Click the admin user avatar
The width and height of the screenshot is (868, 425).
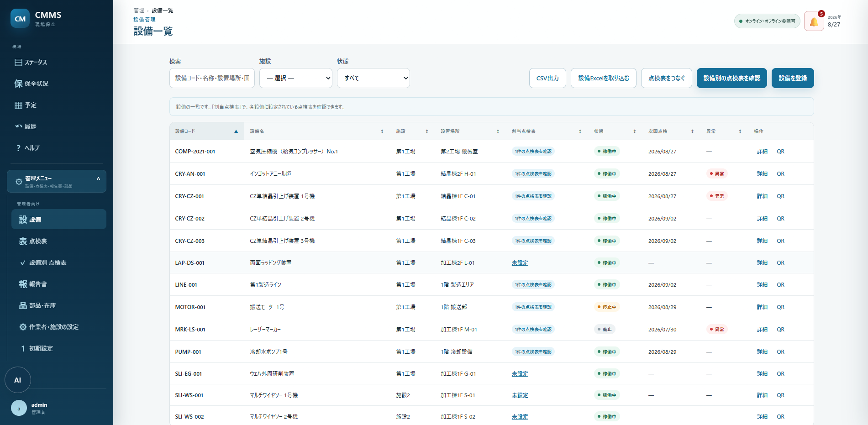(x=19, y=408)
